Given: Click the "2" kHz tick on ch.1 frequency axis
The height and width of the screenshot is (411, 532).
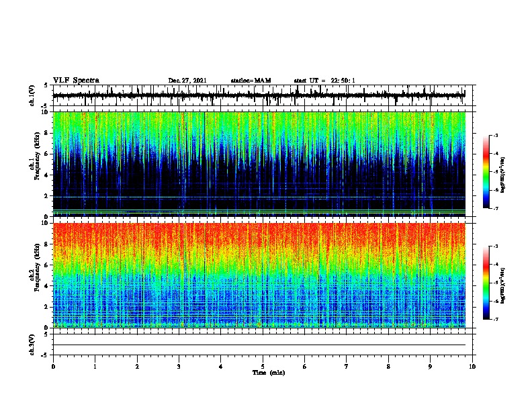Looking at the screenshot, I should coord(47,195).
